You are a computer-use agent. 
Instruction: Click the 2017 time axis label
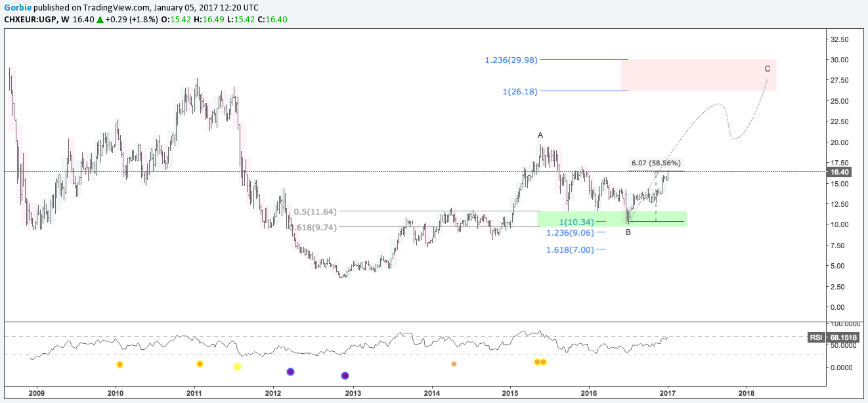(x=668, y=394)
